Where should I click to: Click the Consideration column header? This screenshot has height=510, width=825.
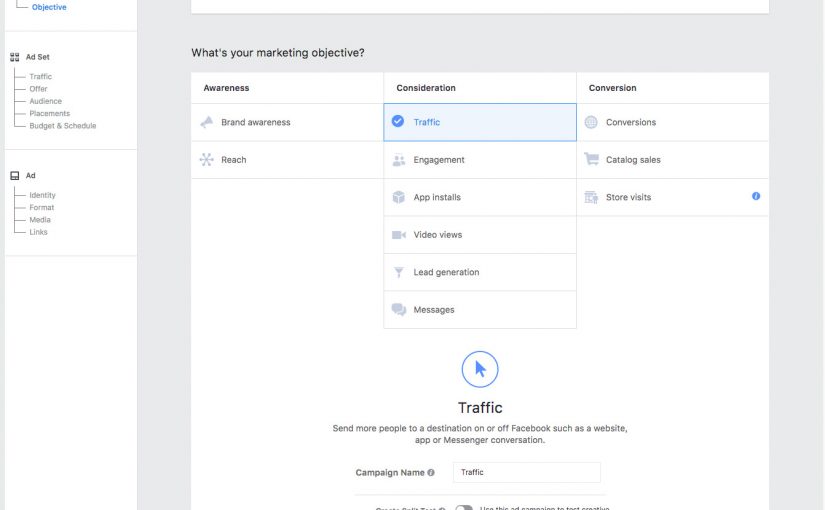click(426, 88)
